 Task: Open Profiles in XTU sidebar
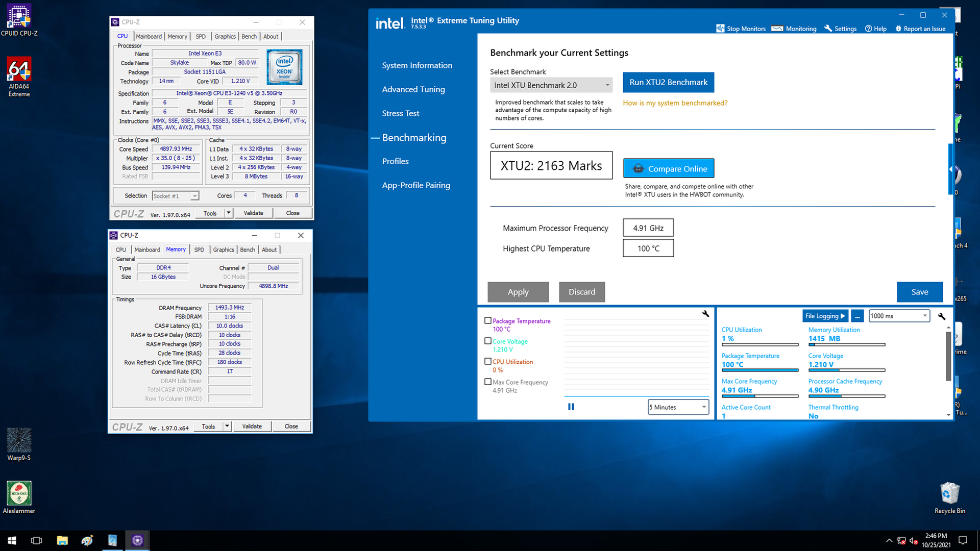pyautogui.click(x=396, y=161)
